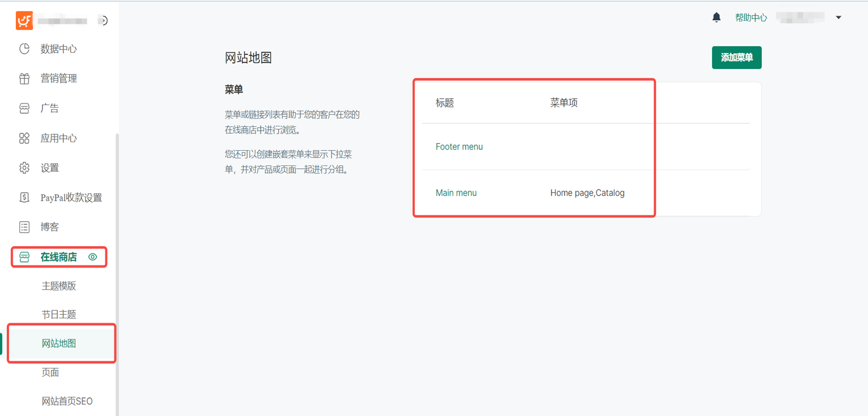868x416 pixels.
Task: Click the 标题 column header
Action: click(445, 103)
